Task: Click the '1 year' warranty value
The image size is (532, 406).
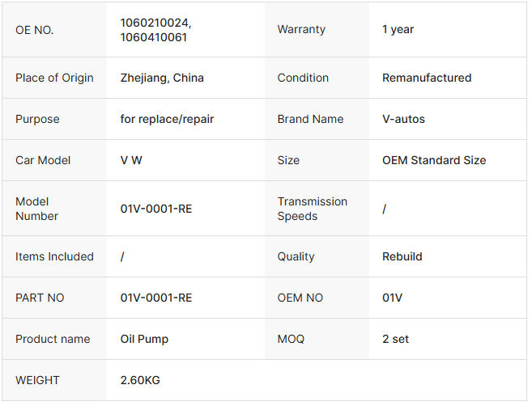Action: tap(398, 30)
